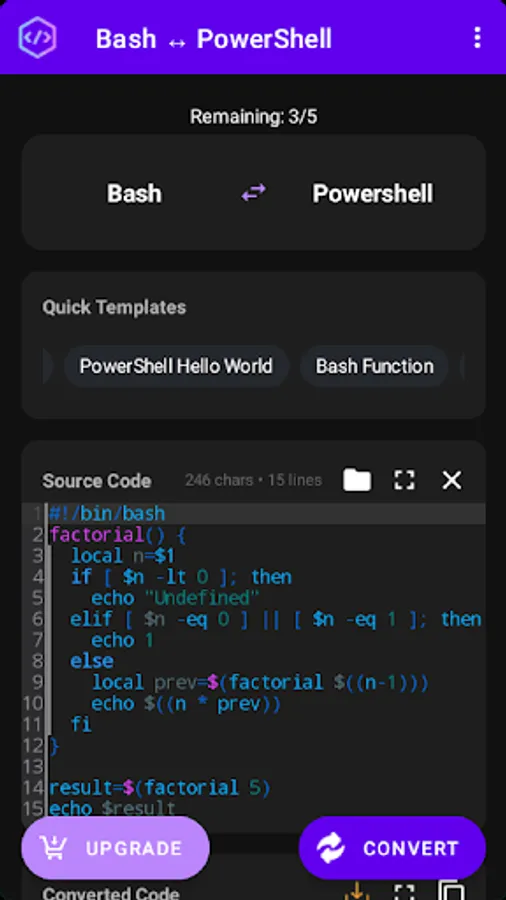The width and height of the screenshot is (506, 900).
Task: Open a file via the folder icon
Action: coord(357,480)
